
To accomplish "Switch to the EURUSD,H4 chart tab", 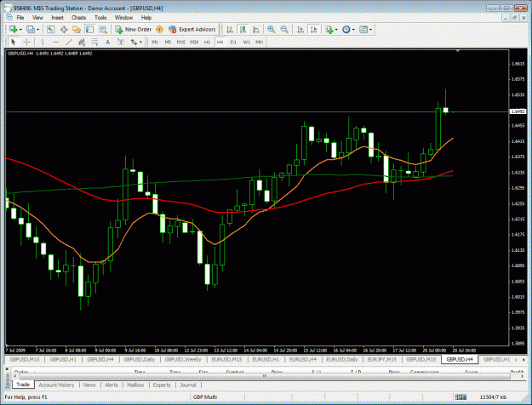I will tap(303, 359).
